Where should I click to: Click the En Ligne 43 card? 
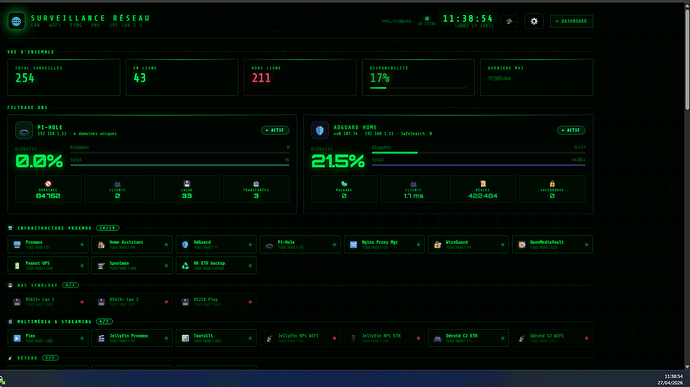click(182, 77)
